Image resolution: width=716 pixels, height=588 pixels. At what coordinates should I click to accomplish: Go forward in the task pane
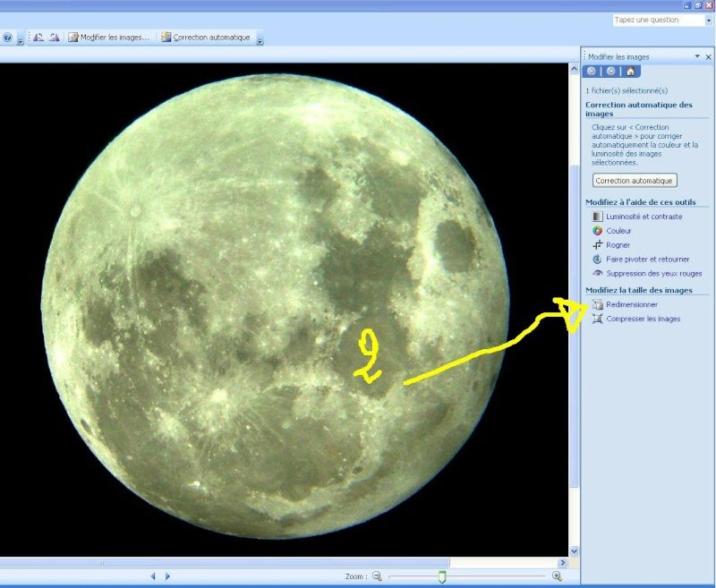coord(610,72)
